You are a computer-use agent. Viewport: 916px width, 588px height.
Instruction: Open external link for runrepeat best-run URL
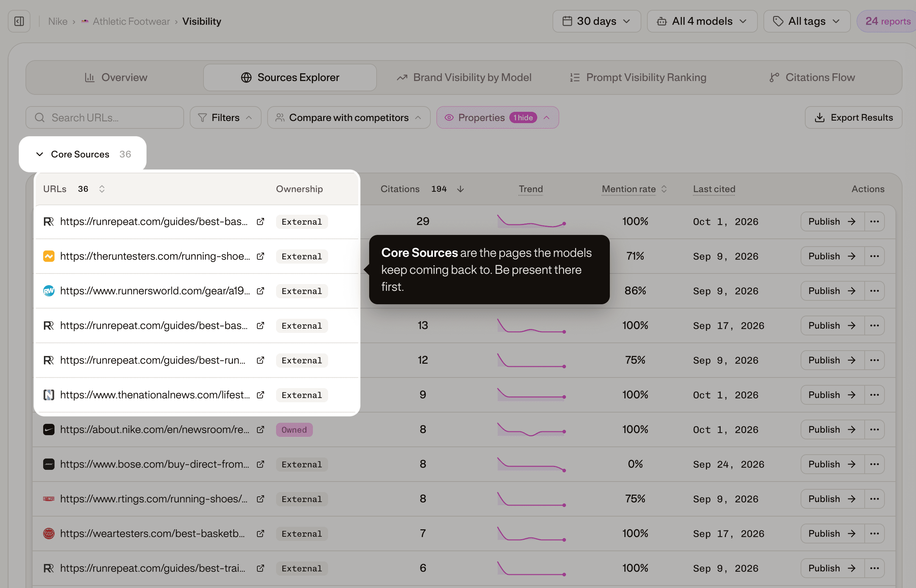[261, 361]
